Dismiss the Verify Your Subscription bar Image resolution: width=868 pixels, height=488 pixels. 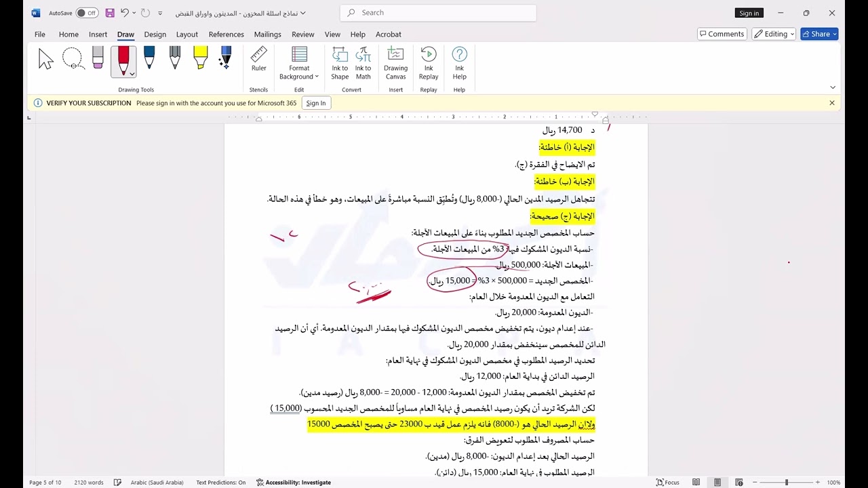832,103
